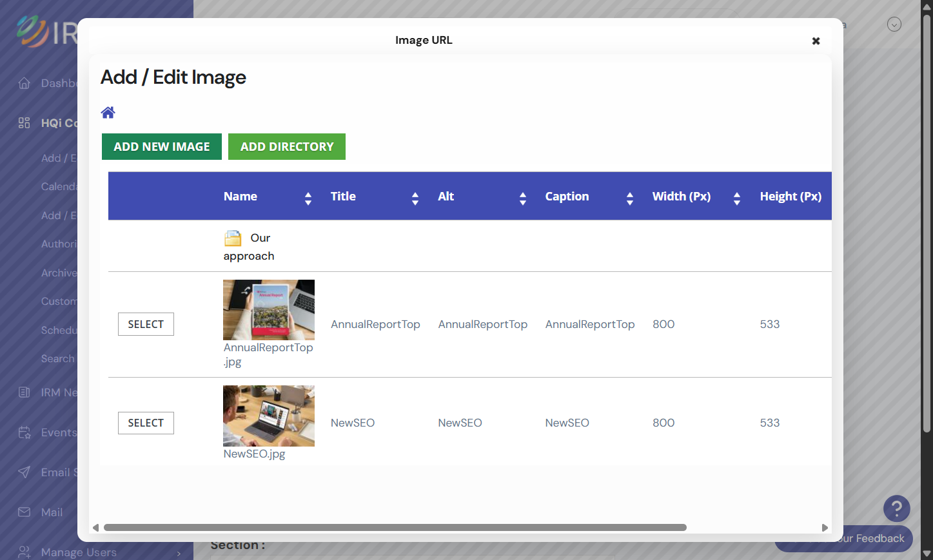Open the IRM News sidebar icon
Screen dimensions: 933x560
(25, 392)
